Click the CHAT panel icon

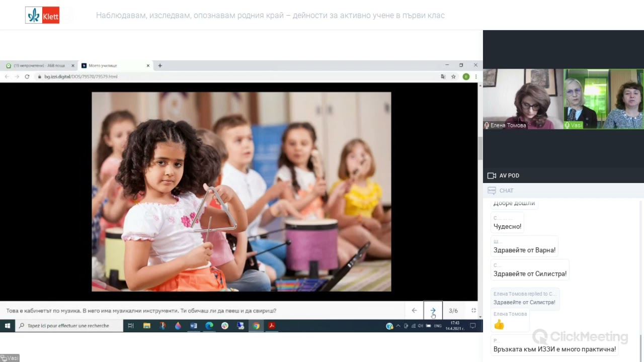pyautogui.click(x=492, y=191)
